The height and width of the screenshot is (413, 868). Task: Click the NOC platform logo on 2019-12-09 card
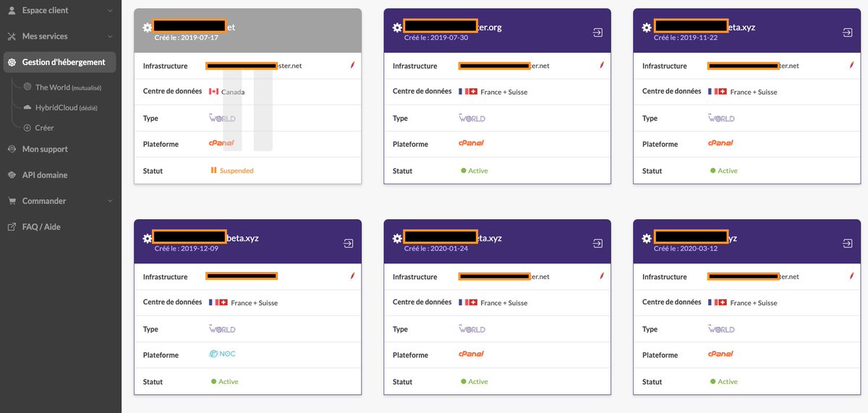222,354
